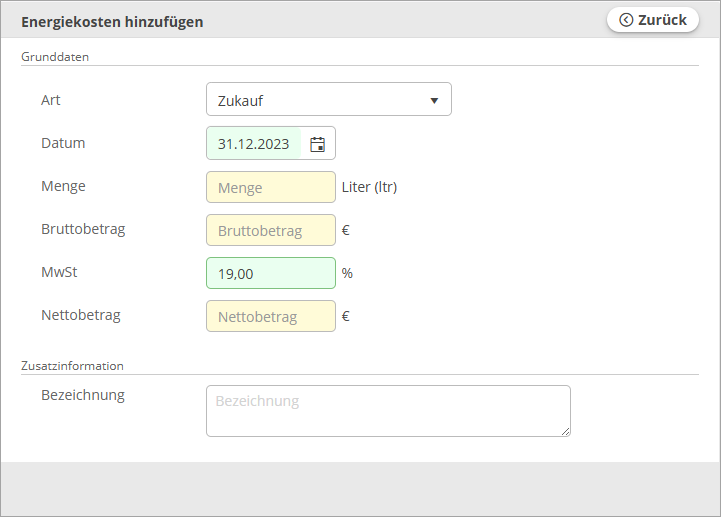Click the "Zusatzinformation" section heading

[72, 366]
